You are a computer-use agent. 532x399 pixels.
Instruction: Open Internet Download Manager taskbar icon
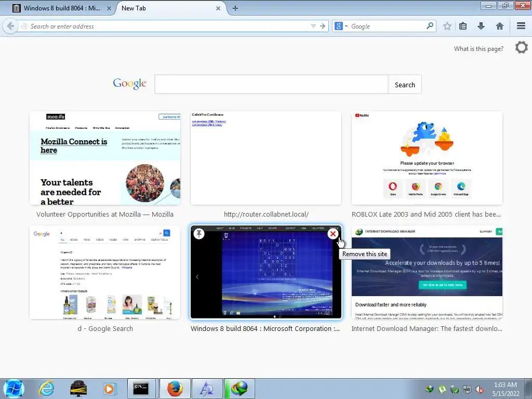click(x=239, y=389)
